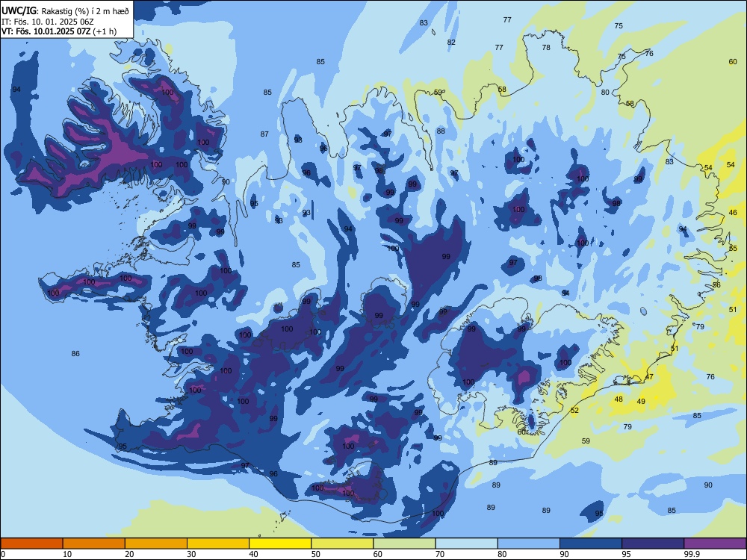Click the 60–70% light green legend swatch
747x560 pixels.
coord(404,544)
